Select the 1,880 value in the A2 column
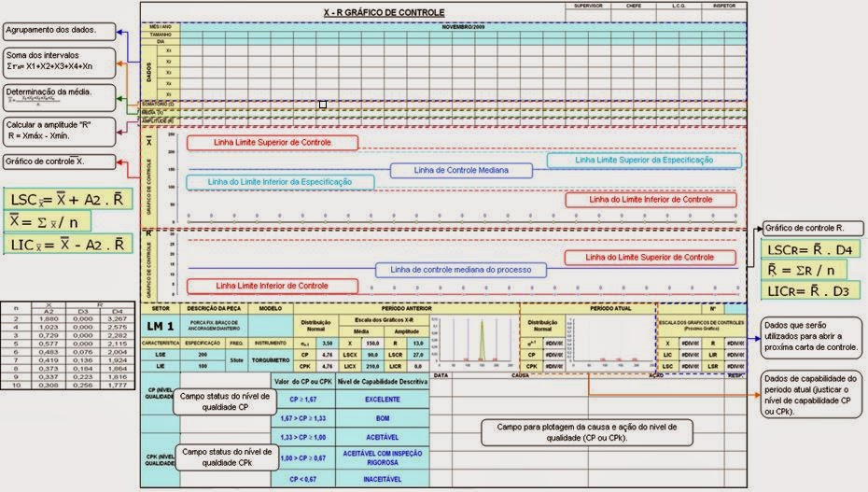Viewport: 868px width, 492px height. (49, 318)
